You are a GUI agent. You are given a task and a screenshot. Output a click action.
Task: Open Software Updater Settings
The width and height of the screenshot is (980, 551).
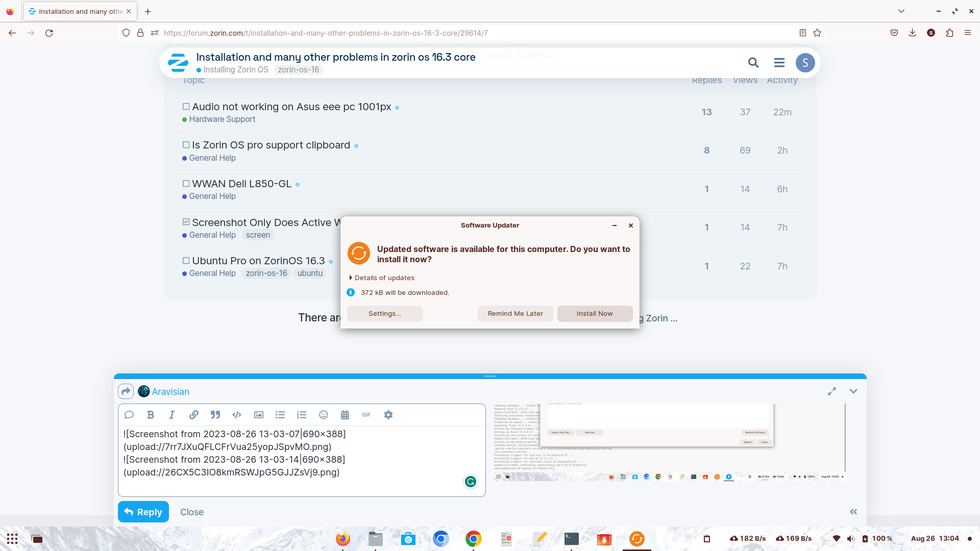pos(384,314)
